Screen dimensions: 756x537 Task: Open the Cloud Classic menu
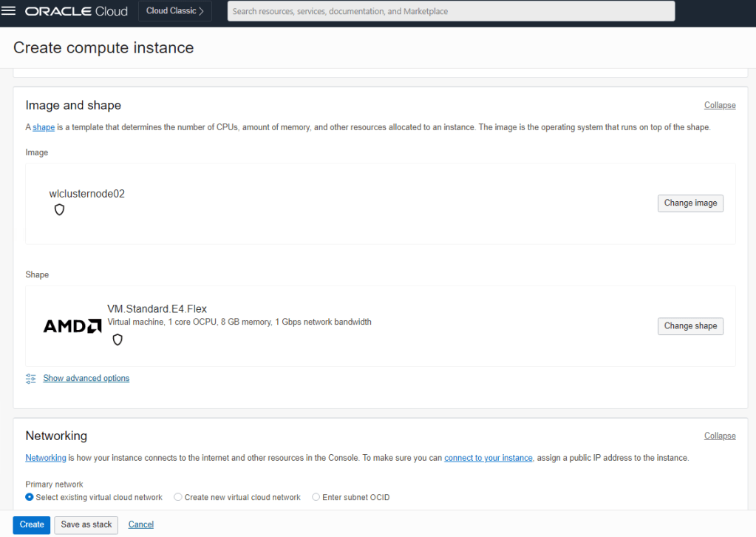point(174,11)
